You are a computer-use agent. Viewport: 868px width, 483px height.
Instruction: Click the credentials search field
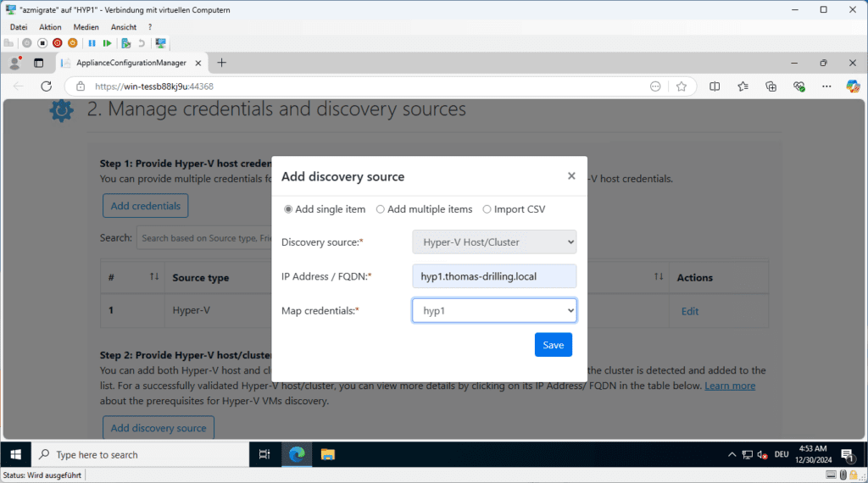[203, 238]
